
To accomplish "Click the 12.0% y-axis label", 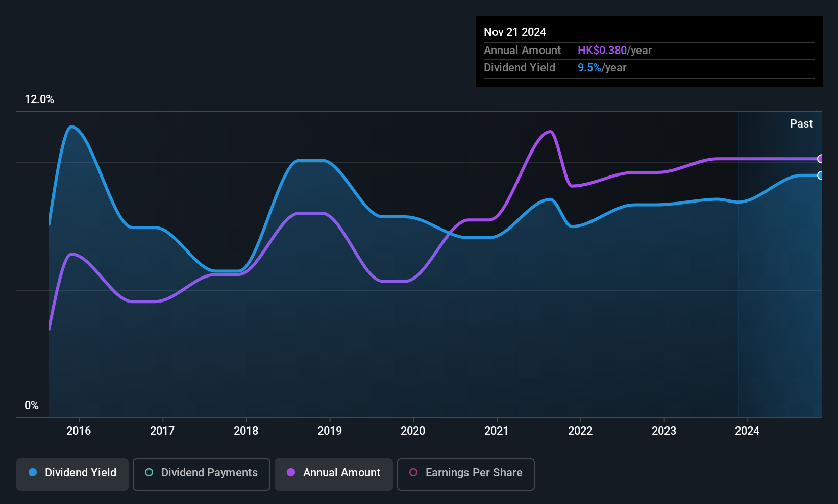I will coord(39,99).
